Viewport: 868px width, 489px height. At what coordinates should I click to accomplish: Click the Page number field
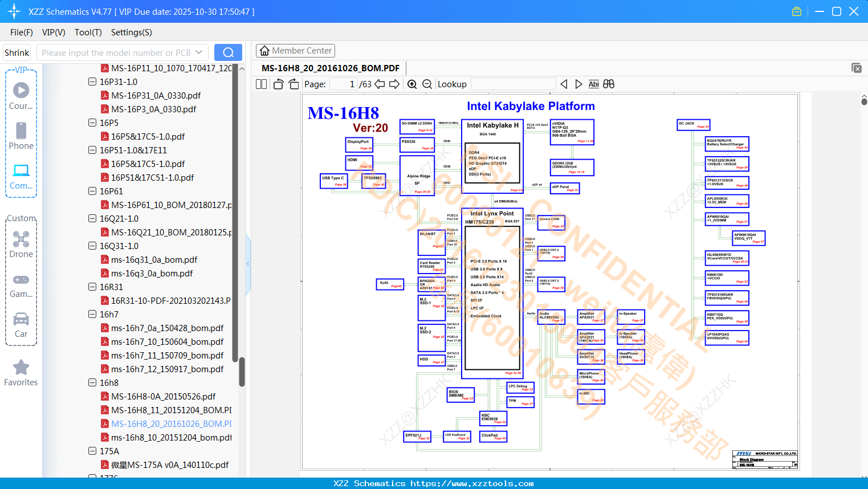(344, 84)
